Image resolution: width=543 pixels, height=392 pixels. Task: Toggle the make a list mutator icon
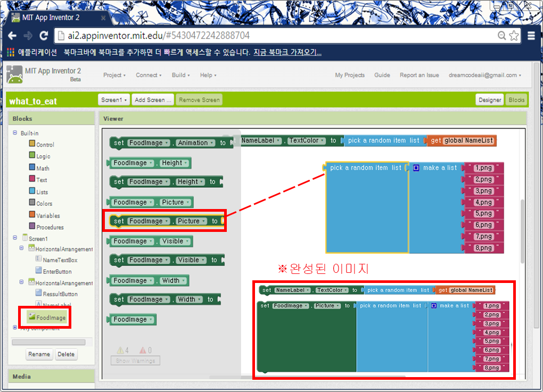416,168
